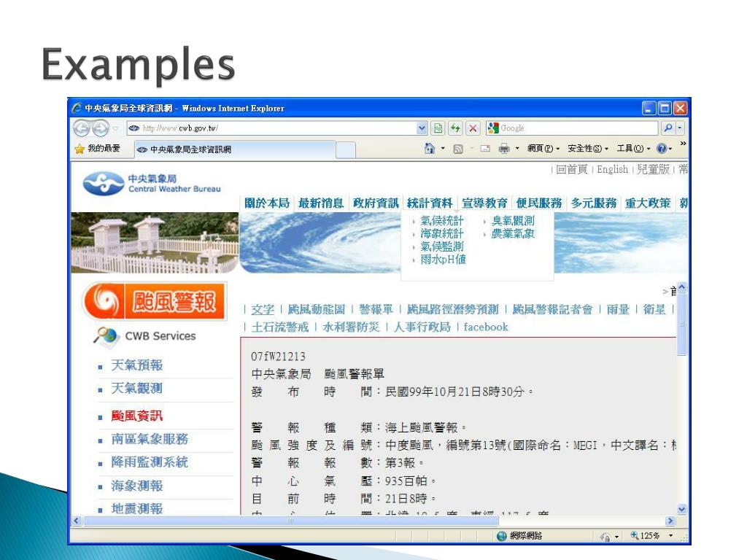
Task: Open the 颱風動態圖 link
Action: 317,309
